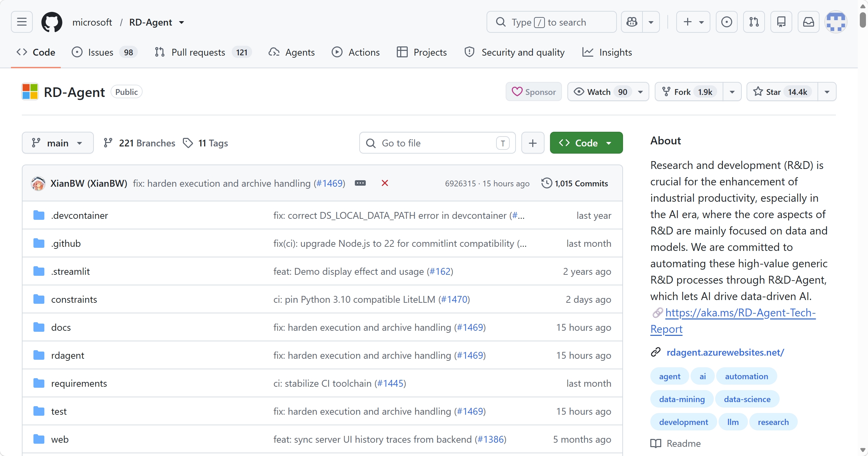Viewport: 868px width, 456px height.
Task: Open user avatar menu
Action: [836, 22]
